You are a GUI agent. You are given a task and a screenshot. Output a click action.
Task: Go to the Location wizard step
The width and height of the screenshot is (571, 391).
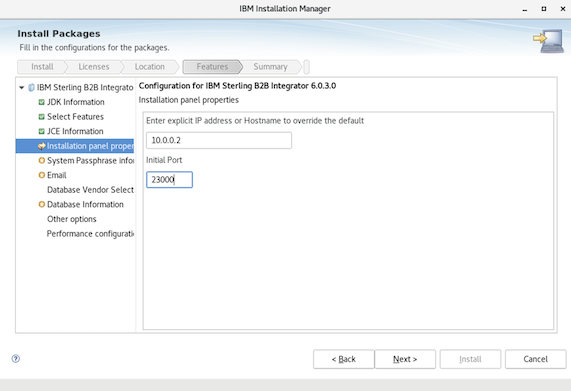[x=150, y=67]
